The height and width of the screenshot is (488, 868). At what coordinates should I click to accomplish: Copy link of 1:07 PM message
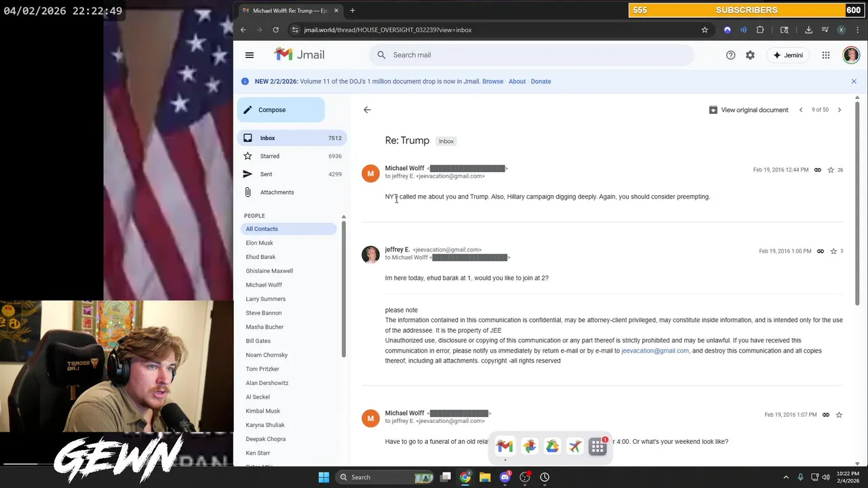click(x=826, y=415)
